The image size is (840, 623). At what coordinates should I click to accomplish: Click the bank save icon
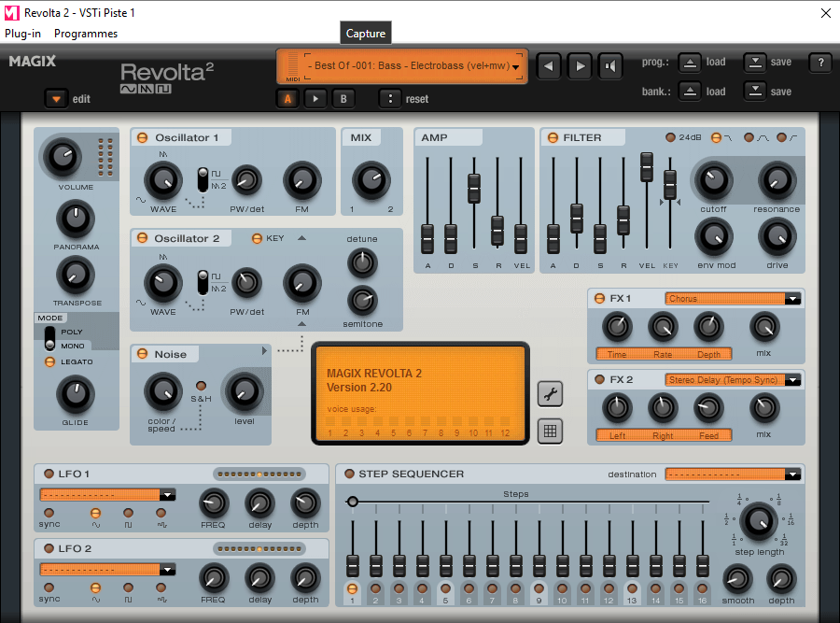coord(755,92)
